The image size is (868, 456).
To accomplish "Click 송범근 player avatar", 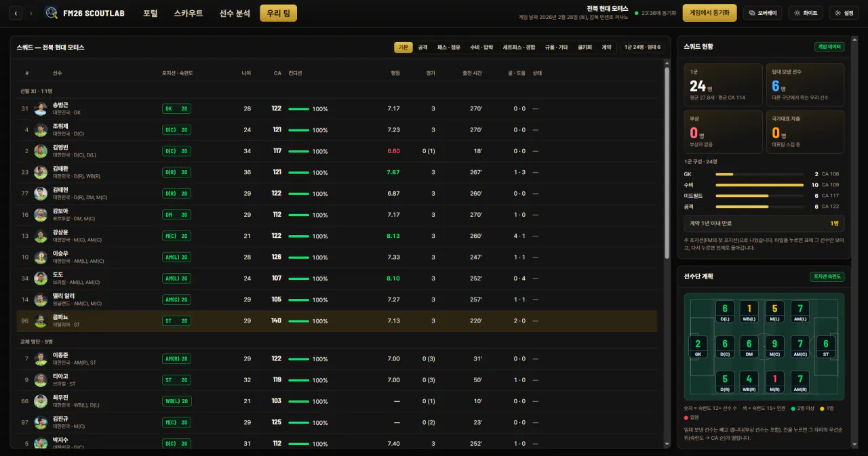I will 41,108.
